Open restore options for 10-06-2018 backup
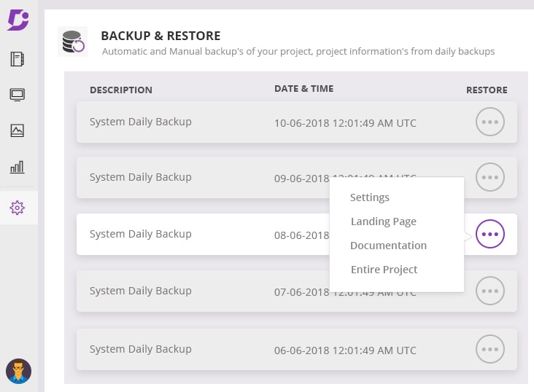This screenshot has height=392, width=534. point(490,122)
